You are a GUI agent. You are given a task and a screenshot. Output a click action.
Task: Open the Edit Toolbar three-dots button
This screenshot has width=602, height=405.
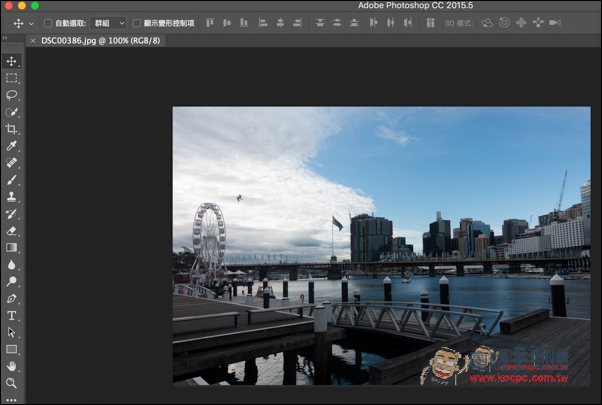12,400
